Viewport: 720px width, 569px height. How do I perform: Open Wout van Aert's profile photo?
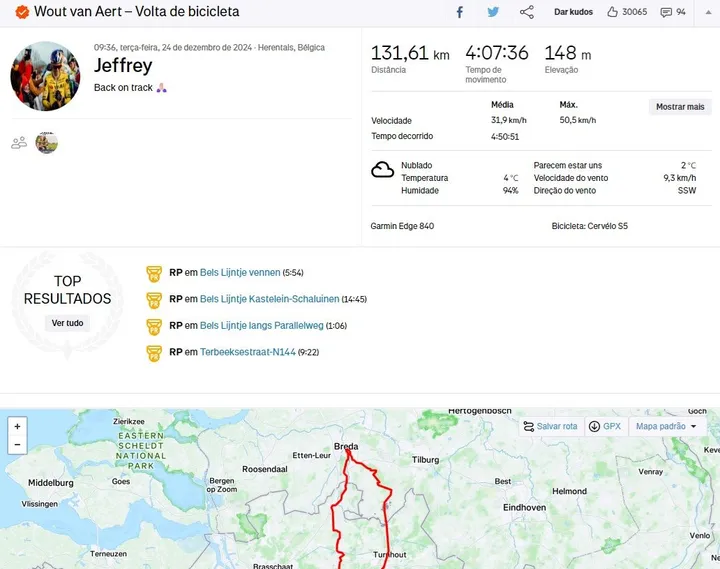coord(45,76)
